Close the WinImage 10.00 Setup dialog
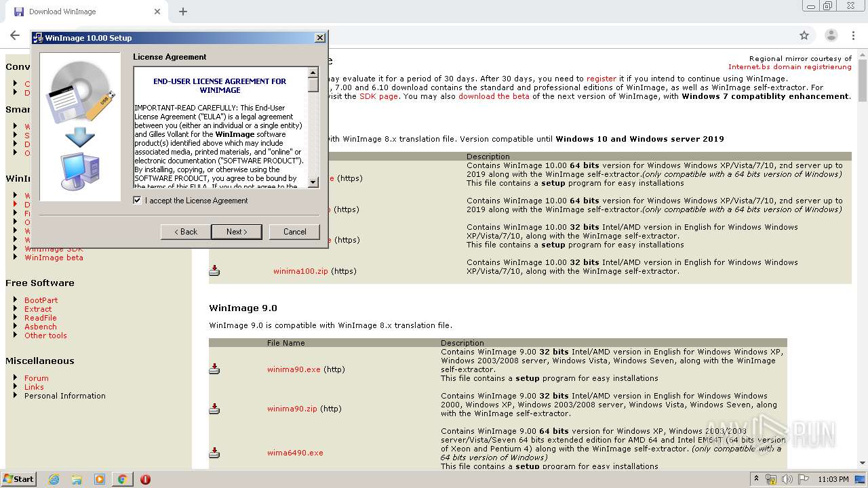The image size is (868, 488). [320, 38]
